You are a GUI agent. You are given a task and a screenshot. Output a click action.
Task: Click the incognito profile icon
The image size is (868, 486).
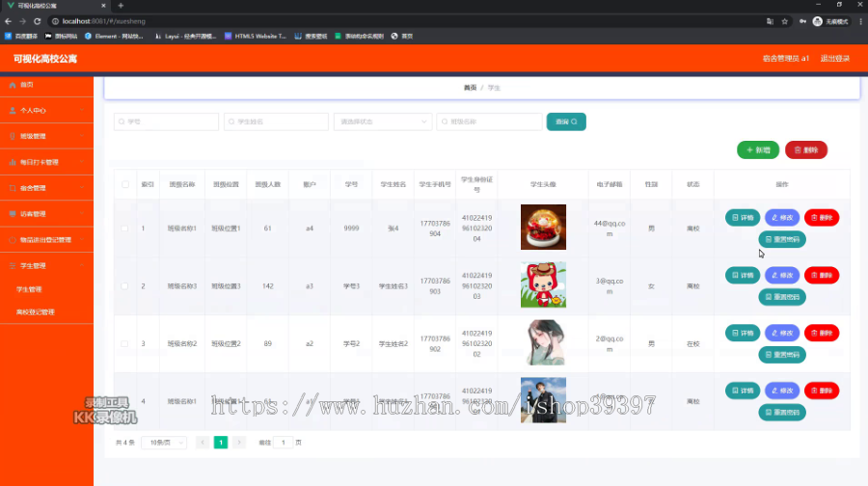[818, 21]
